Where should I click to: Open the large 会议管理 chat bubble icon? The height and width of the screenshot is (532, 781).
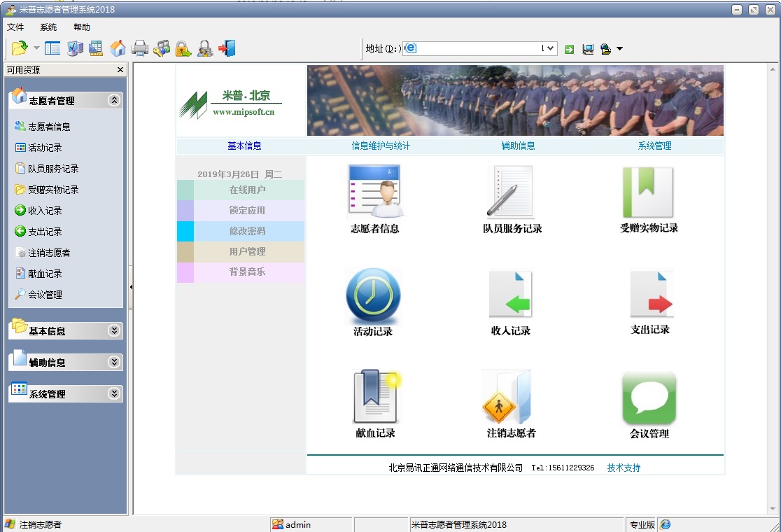(x=649, y=398)
